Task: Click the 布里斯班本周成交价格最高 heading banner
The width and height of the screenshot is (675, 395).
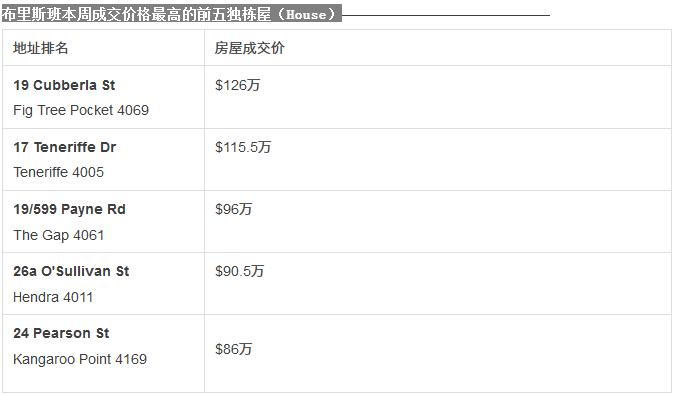Action: [171, 14]
